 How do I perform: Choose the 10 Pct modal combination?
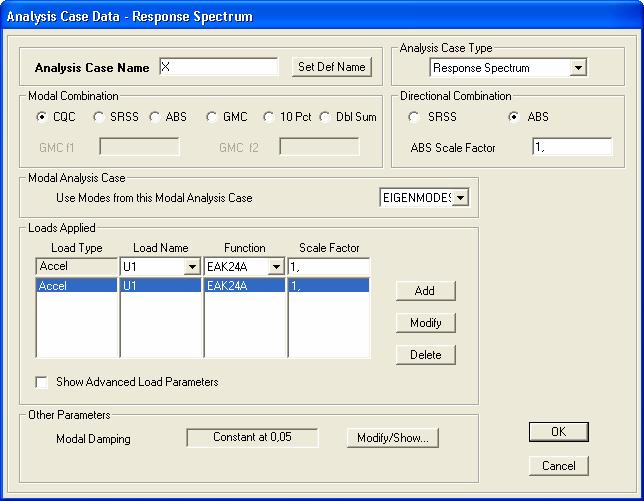[x=269, y=117]
